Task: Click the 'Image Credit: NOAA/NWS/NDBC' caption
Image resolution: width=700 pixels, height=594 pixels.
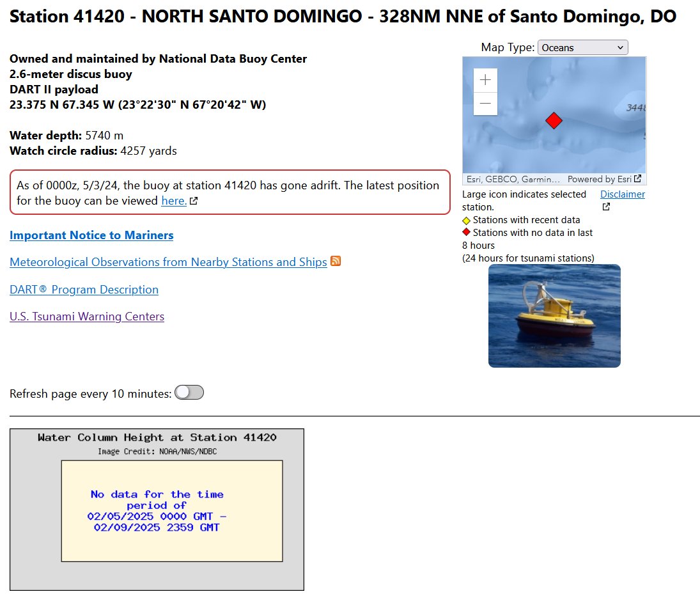Action: (x=157, y=451)
